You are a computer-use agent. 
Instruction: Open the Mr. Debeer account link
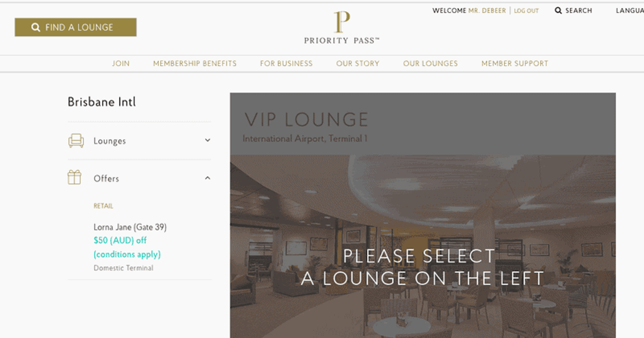487,11
